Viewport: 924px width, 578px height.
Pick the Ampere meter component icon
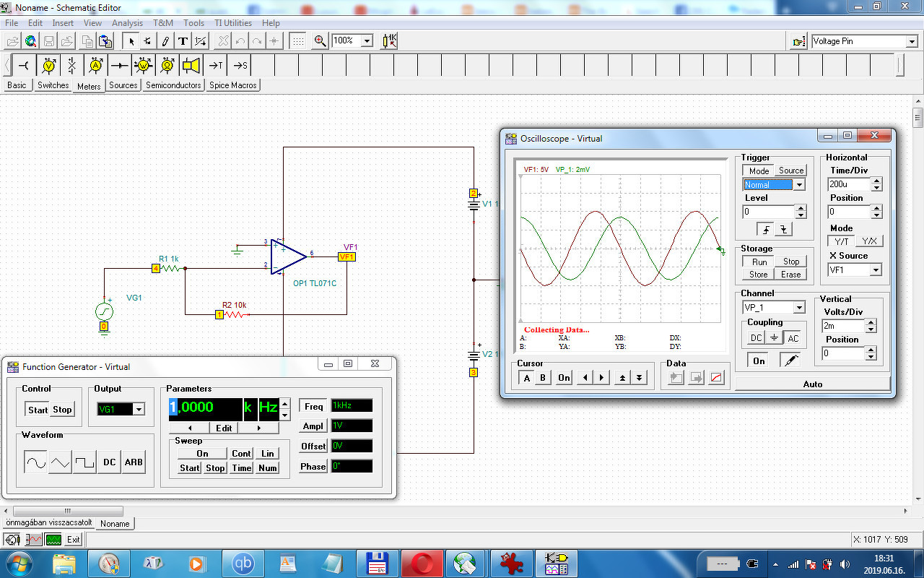pyautogui.click(x=95, y=65)
